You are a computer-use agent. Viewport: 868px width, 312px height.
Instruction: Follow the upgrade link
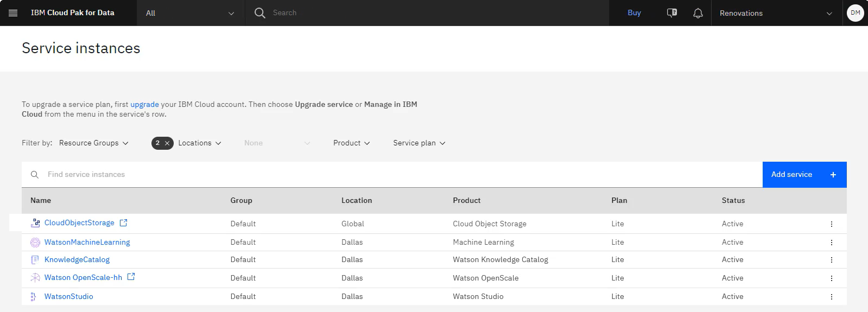click(x=144, y=105)
